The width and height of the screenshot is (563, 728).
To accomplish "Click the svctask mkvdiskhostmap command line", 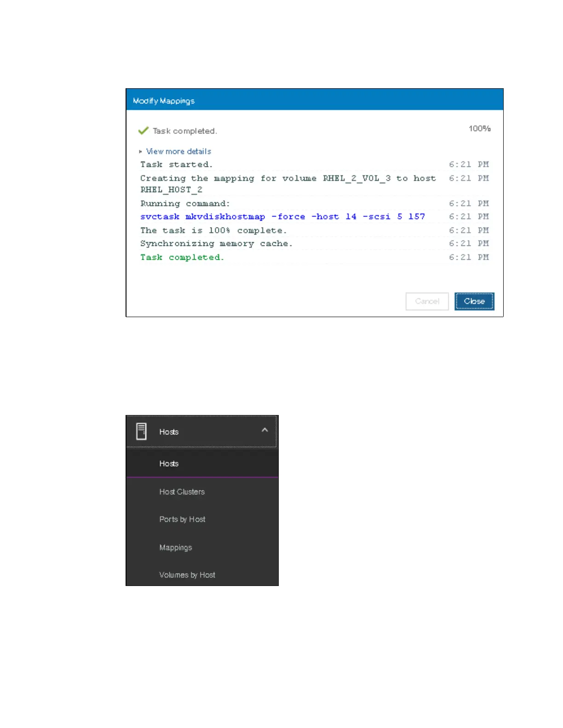I will click(x=282, y=216).
